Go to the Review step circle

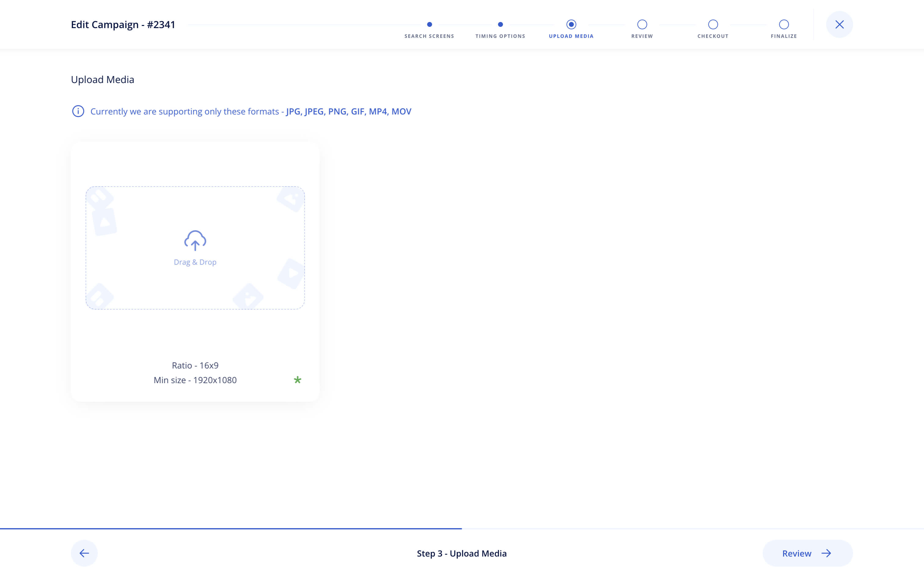point(642,24)
